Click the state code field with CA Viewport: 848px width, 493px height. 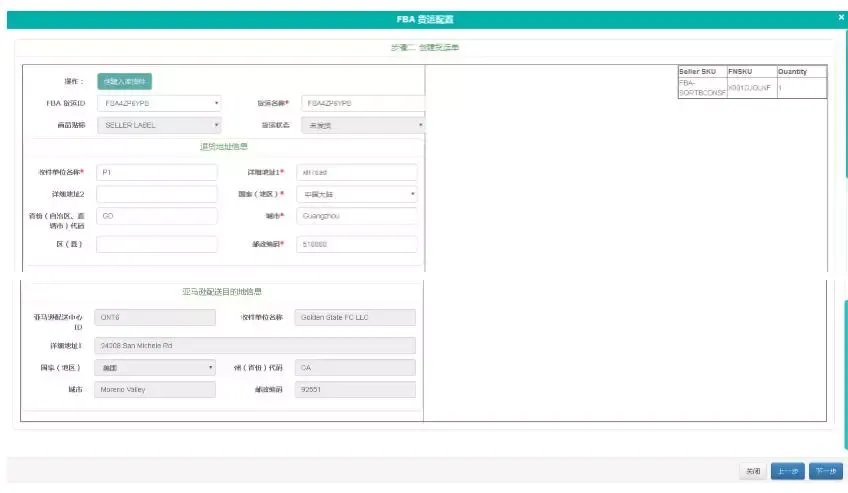click(355, 368)
